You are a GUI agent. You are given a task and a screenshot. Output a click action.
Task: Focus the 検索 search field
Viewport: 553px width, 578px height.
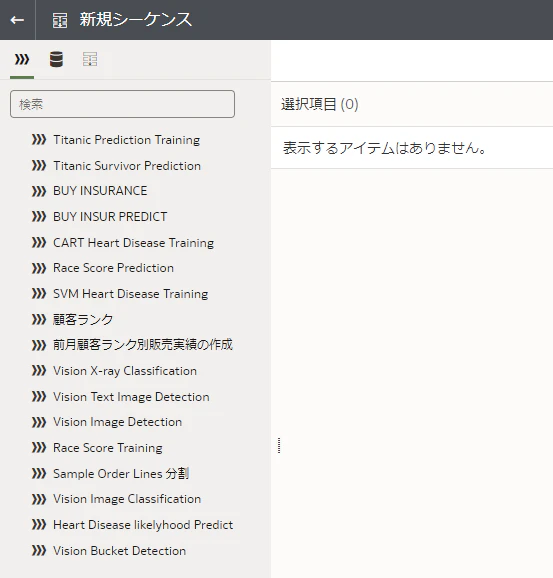122,104
